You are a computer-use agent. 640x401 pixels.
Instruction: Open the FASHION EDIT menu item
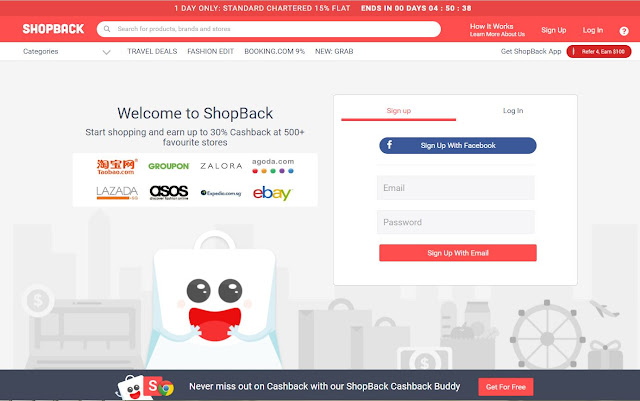pos(211,51)
